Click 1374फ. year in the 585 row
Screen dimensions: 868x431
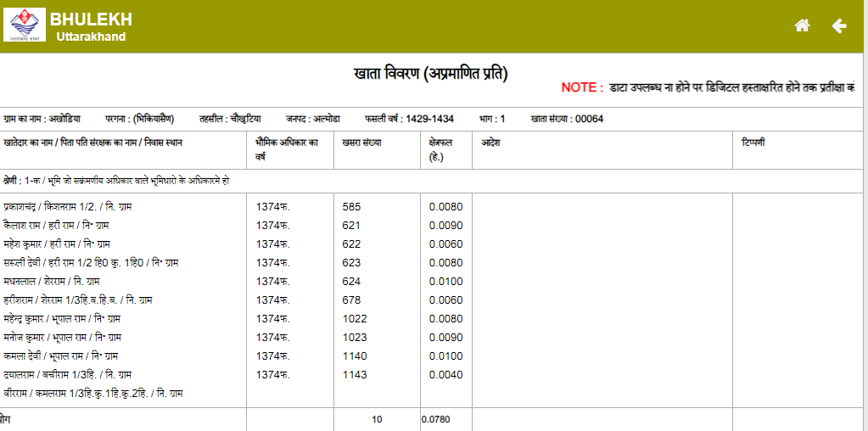pyautogui.click(x=273, y=207)
